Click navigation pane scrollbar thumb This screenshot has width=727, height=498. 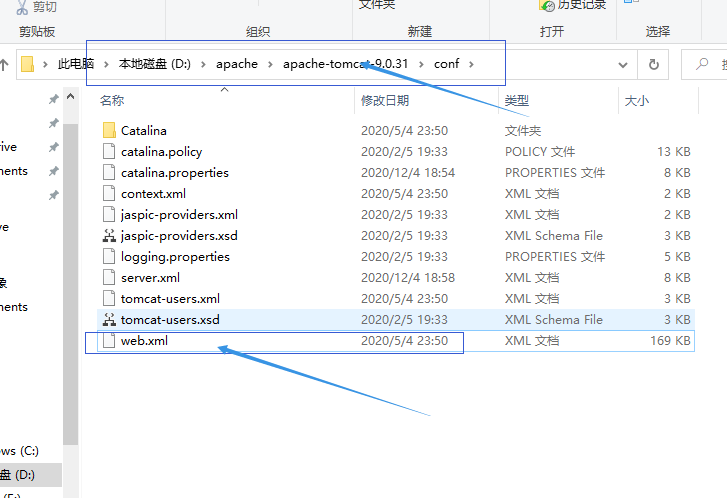(x=70, y=285)
